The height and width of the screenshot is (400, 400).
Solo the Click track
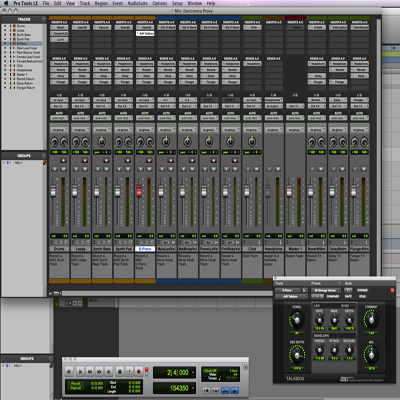click(248, 169)
